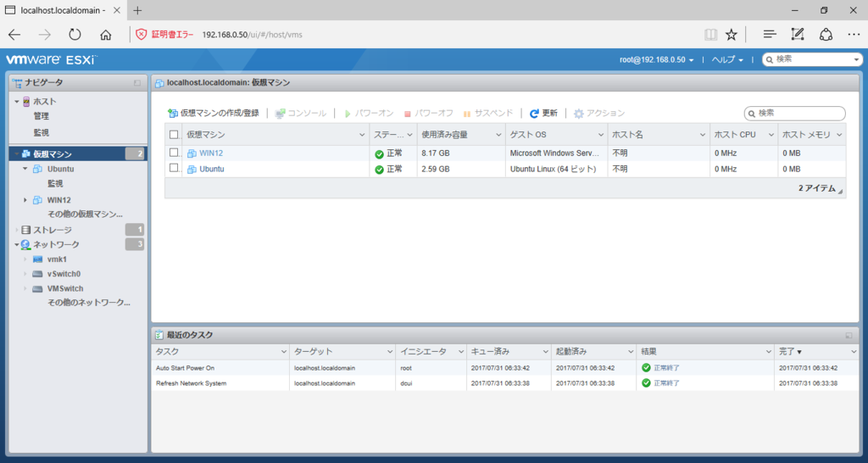Click the ストレージ storage icon in navigator
Screen dimensions: 868x463
click(25, 230)
